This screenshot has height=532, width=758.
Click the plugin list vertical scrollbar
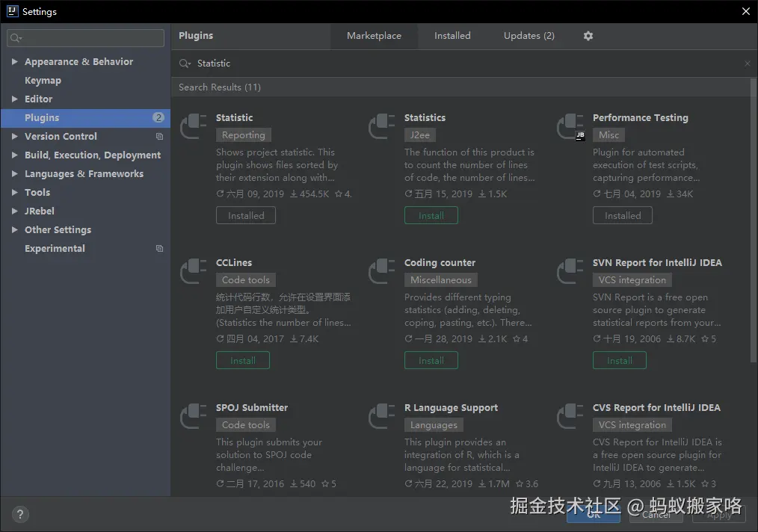753,224
